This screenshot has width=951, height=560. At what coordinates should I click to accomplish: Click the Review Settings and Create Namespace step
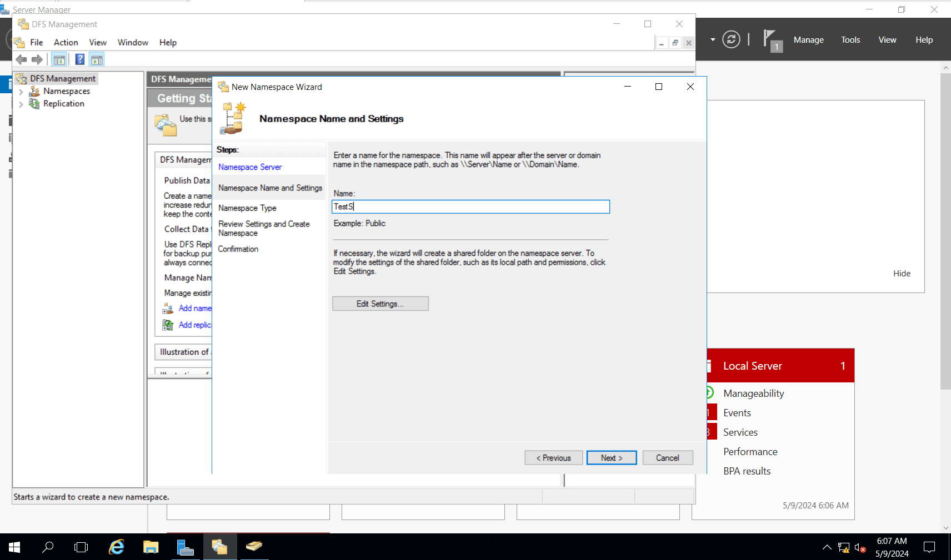coord(264,229)
